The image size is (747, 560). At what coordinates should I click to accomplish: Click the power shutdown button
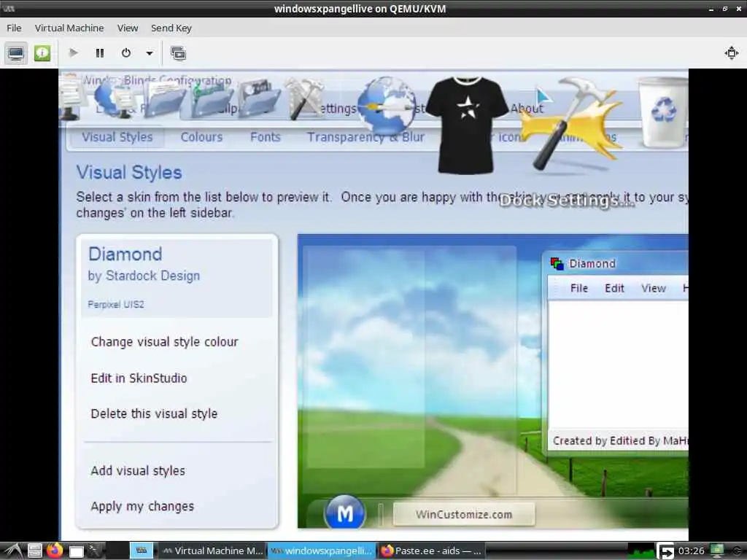(x=125, y=52)
